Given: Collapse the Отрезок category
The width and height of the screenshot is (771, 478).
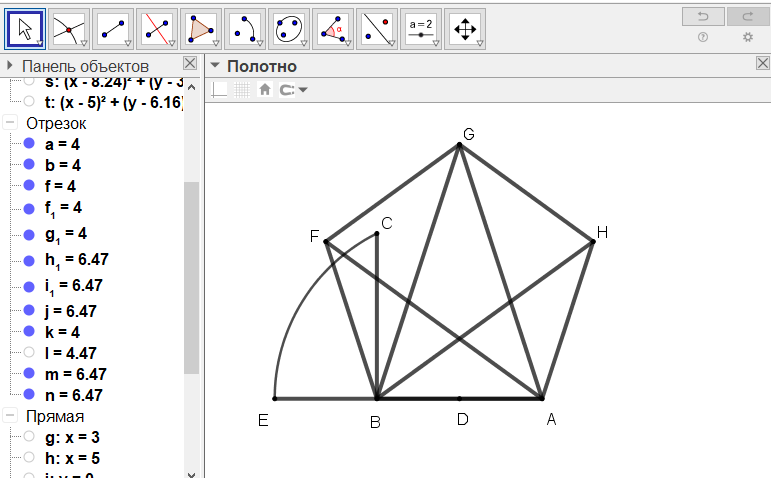Looking at the screenshot, I should (10, 123).
